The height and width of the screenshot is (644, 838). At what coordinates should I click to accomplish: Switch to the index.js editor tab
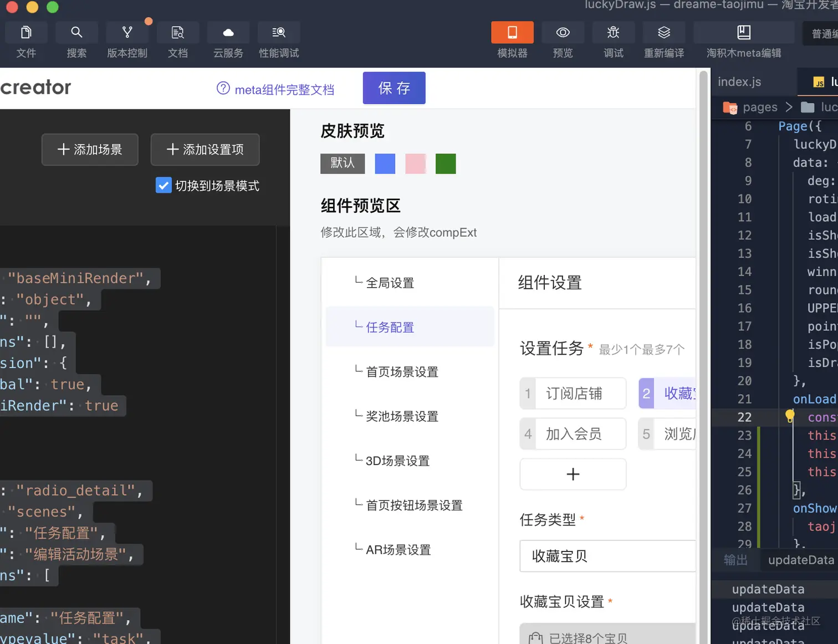(x=739, y=81)
